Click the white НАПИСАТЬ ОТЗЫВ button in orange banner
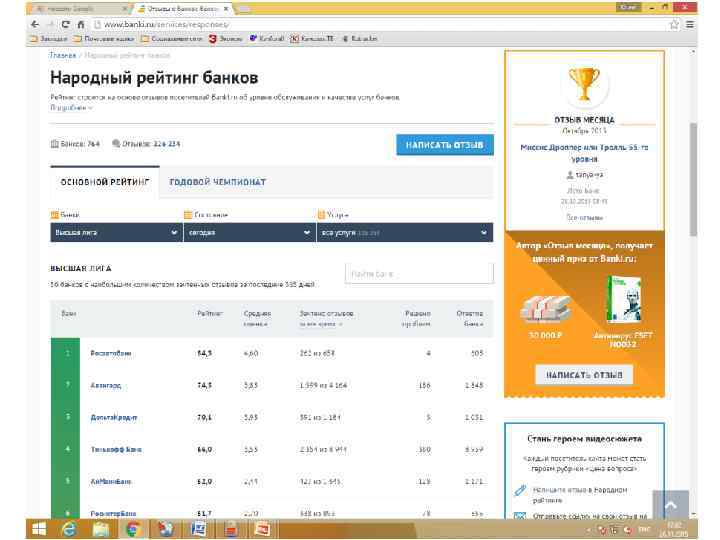 click(584, 375)
